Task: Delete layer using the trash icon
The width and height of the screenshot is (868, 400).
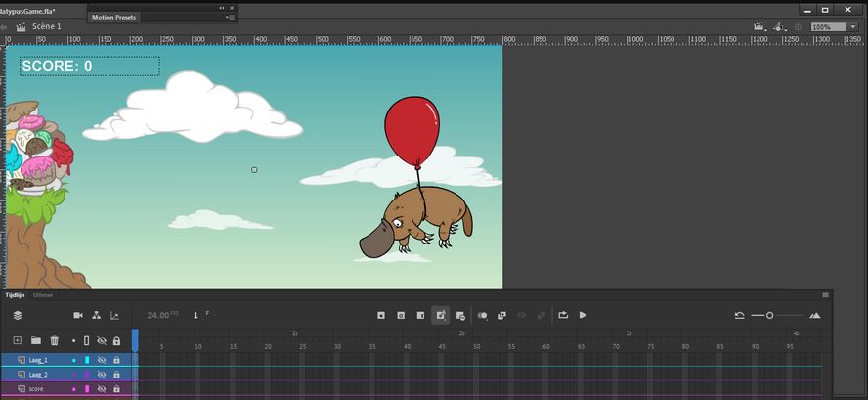Action: pyautogui.click(x=55, y=340)
